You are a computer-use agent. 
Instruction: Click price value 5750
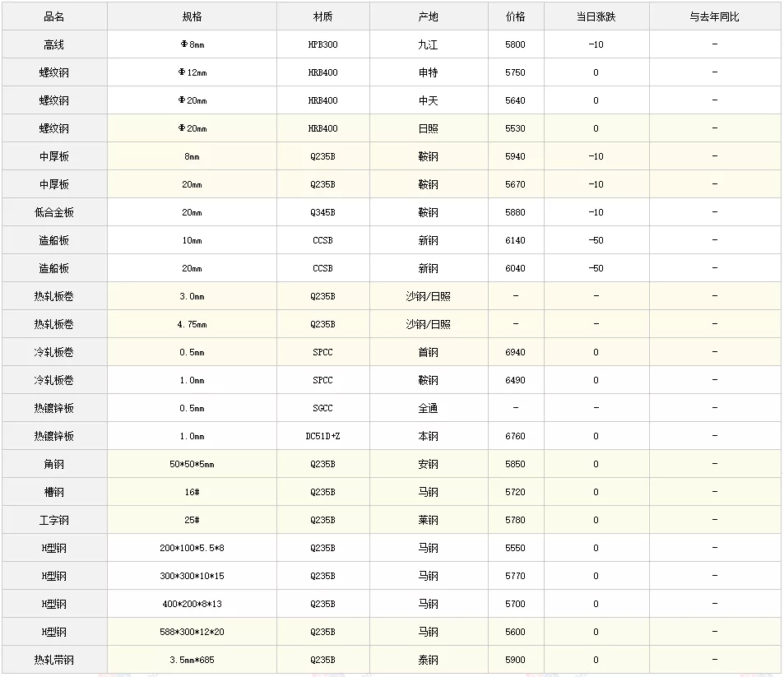click(x=516, y=72)
